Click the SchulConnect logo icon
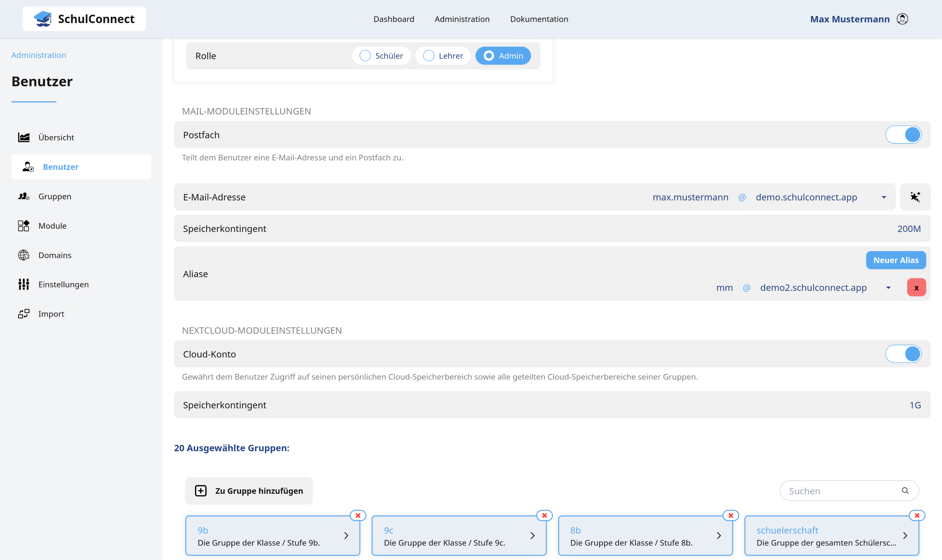 tap(43, 19)
